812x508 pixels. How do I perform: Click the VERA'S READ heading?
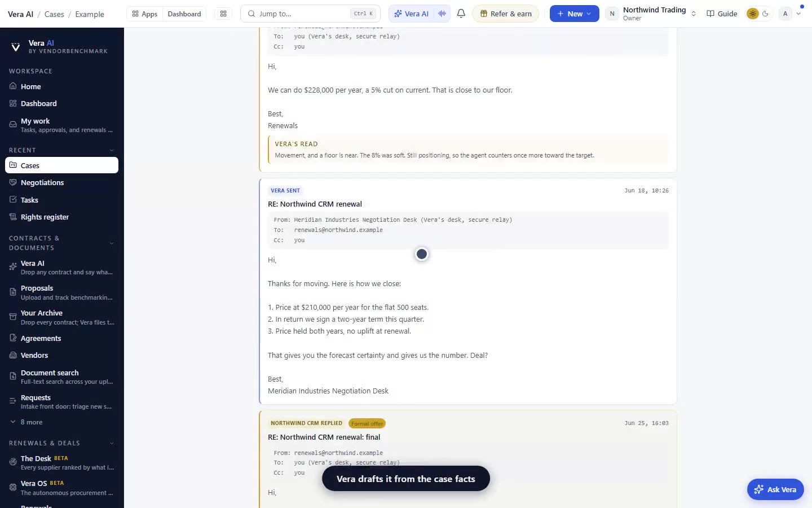(x=296, y=144)
